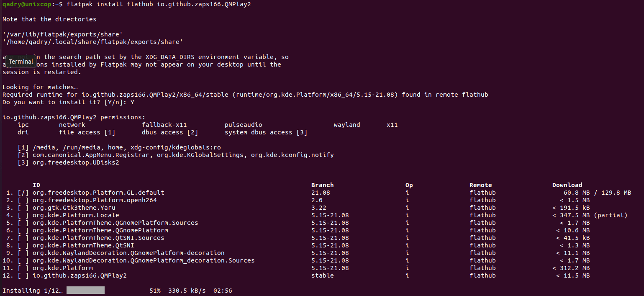Click the 'ipc' permission

23,125
